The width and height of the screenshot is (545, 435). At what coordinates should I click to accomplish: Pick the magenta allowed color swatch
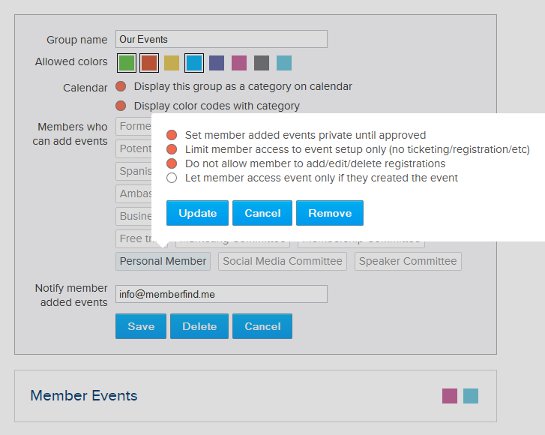239,63
